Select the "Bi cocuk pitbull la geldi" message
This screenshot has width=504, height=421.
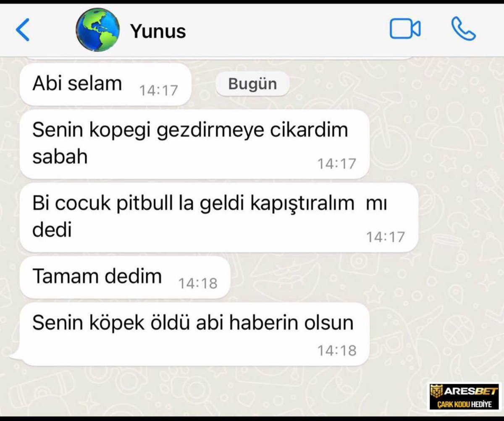(219, 217)
